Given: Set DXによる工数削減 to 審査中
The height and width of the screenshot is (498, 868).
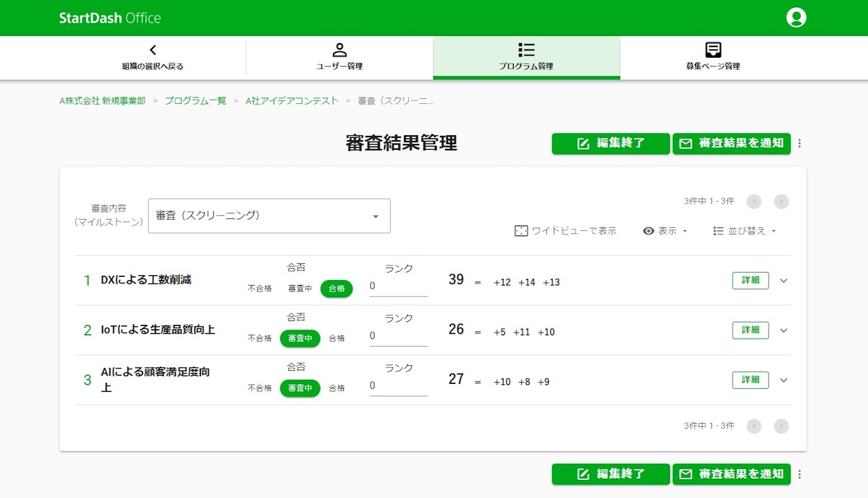Looking at the screenshot, I should (x=300, y=288).
